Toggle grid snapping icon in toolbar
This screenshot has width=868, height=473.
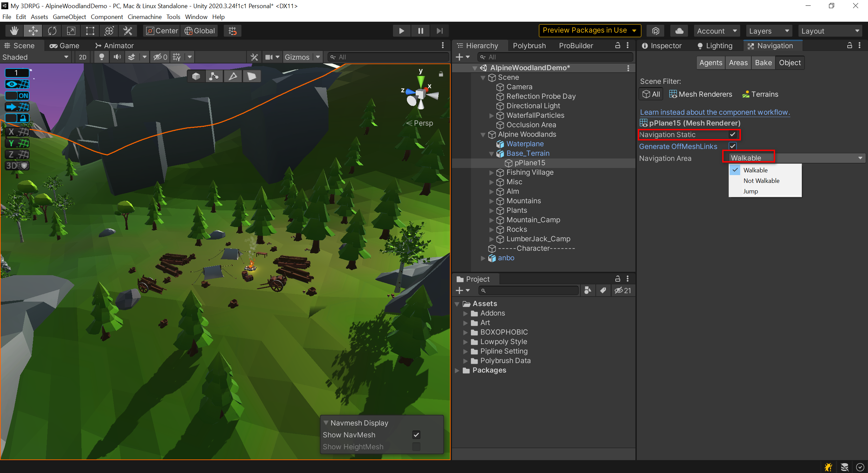coord(233,31)
